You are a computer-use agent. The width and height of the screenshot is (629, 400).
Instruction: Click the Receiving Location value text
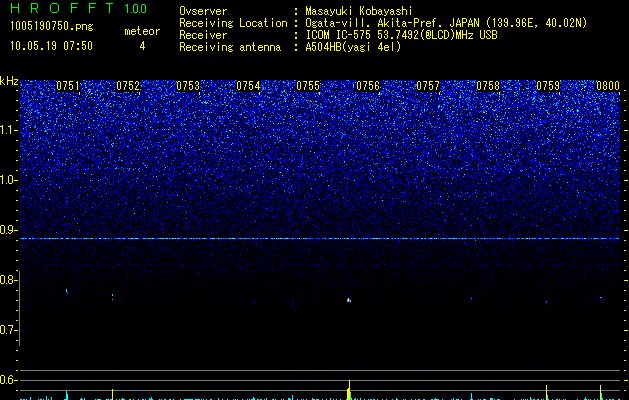coord(446,23)
